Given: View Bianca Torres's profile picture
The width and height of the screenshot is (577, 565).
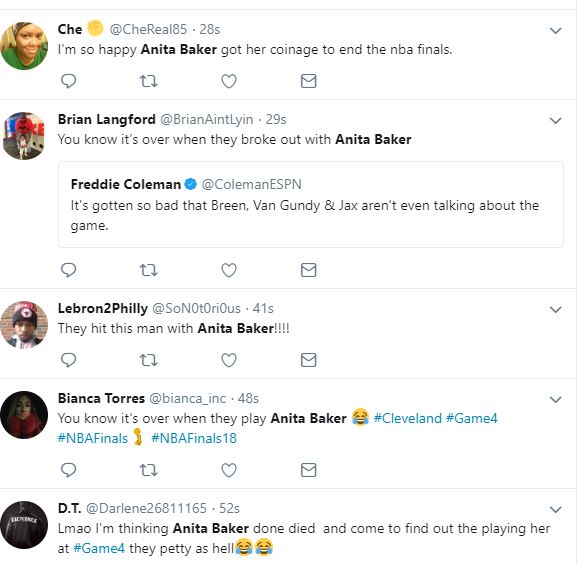Looking at the screenshot, I should click(24, 415).
